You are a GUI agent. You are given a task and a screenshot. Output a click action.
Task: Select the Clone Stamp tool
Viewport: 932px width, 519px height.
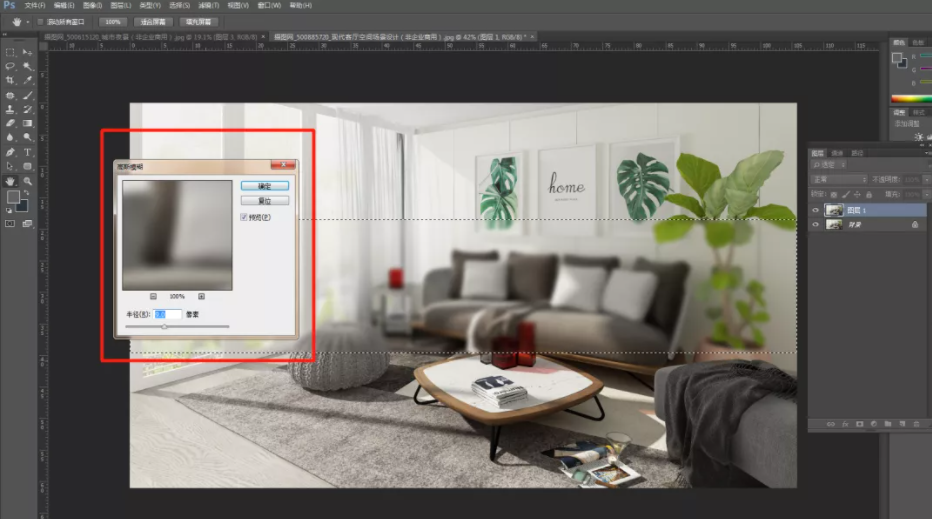point(10,109)
